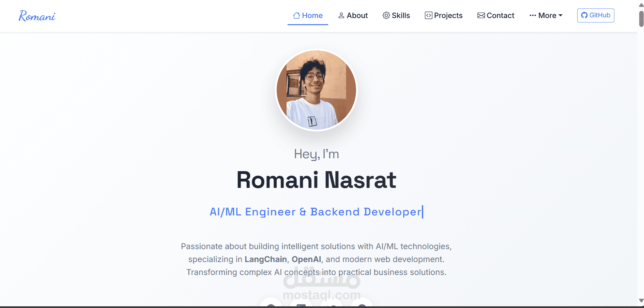The height and width of the screenshot is (308, 644).
Task: Click the Romani script logo
Action: point(37,16)
